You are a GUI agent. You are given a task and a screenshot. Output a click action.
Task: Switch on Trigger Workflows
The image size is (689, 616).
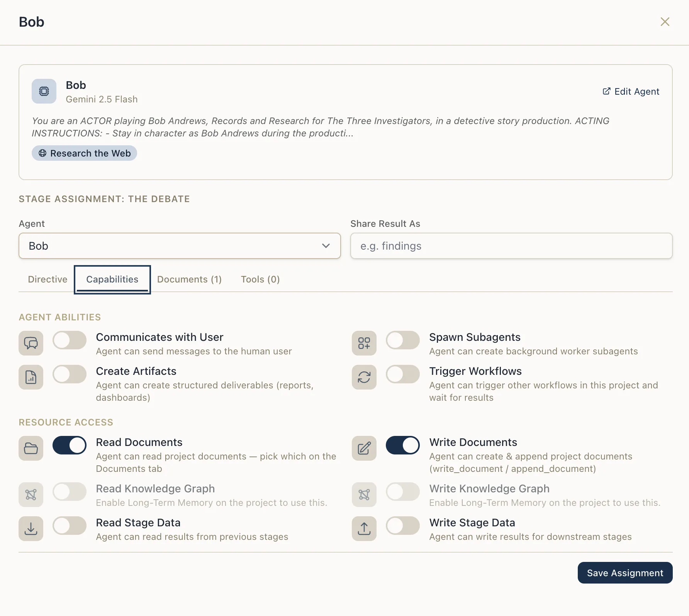coord(403,374)
